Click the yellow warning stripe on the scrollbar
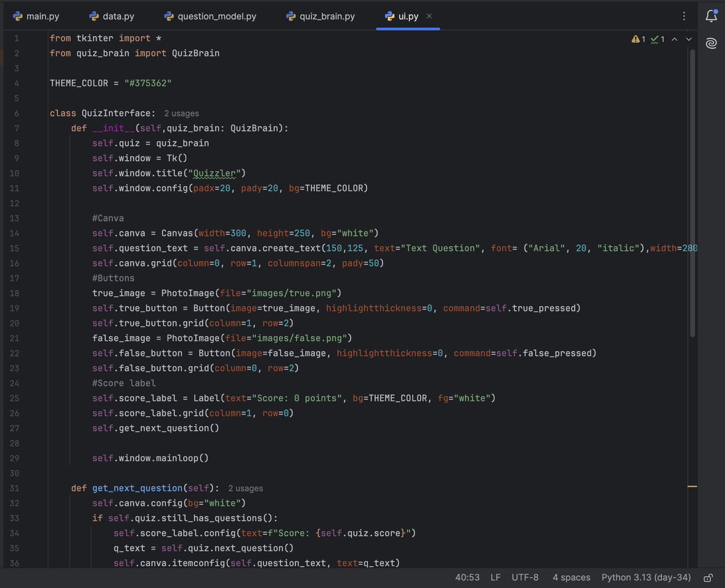The width and height of the screenshot is (725, 588). point(692,486)
